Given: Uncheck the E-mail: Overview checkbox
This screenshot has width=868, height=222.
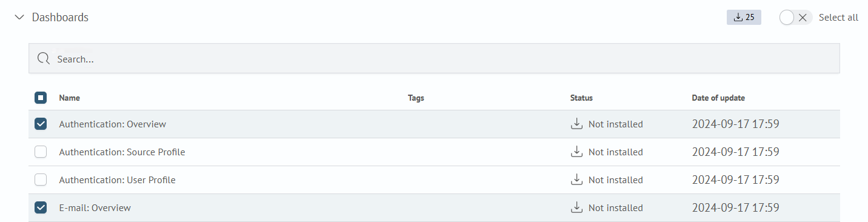Looking at the screenshot, I should 41,208.
